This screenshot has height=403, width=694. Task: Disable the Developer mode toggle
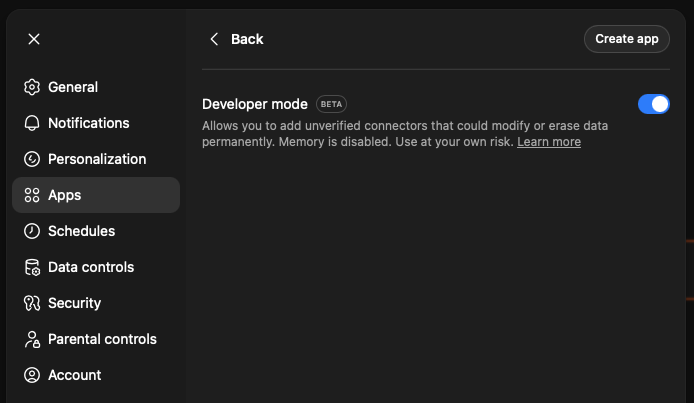[x=654, y=104]
